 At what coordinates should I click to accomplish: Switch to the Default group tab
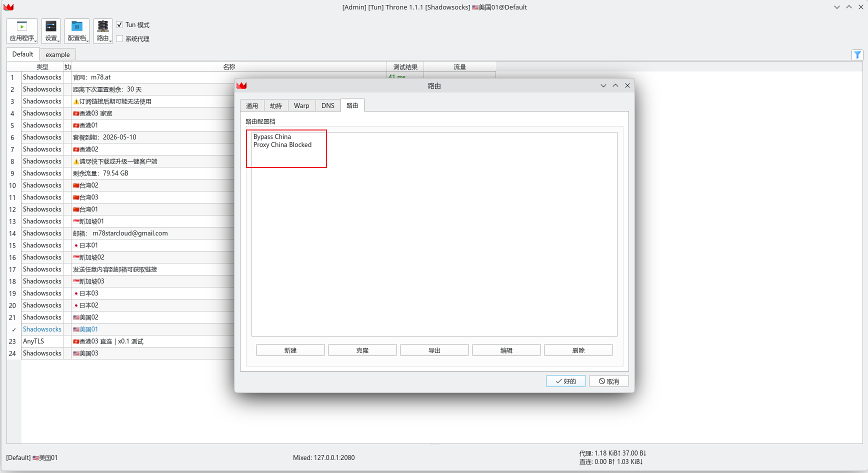point(23,54)
